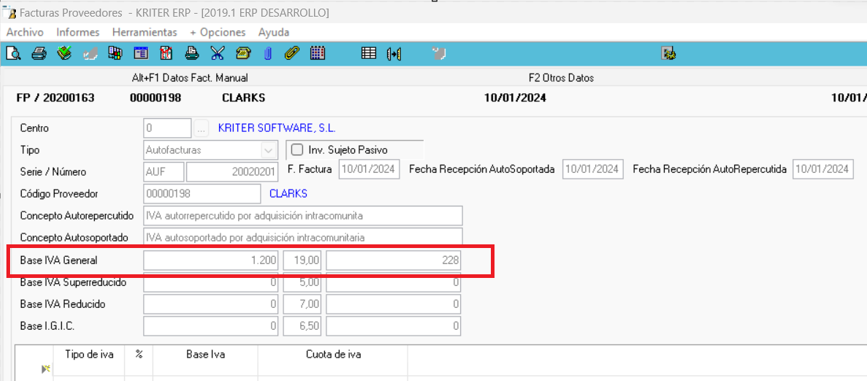This screenshot has height=381, width=867.
Task: Click the Concepto Autorepercutido text field
Action: (302, 216)
